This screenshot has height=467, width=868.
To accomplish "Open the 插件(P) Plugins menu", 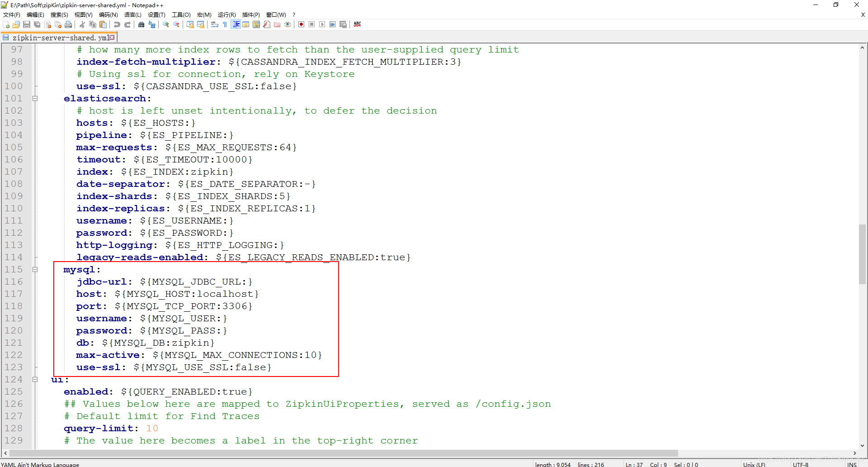I will coord(251,15).
